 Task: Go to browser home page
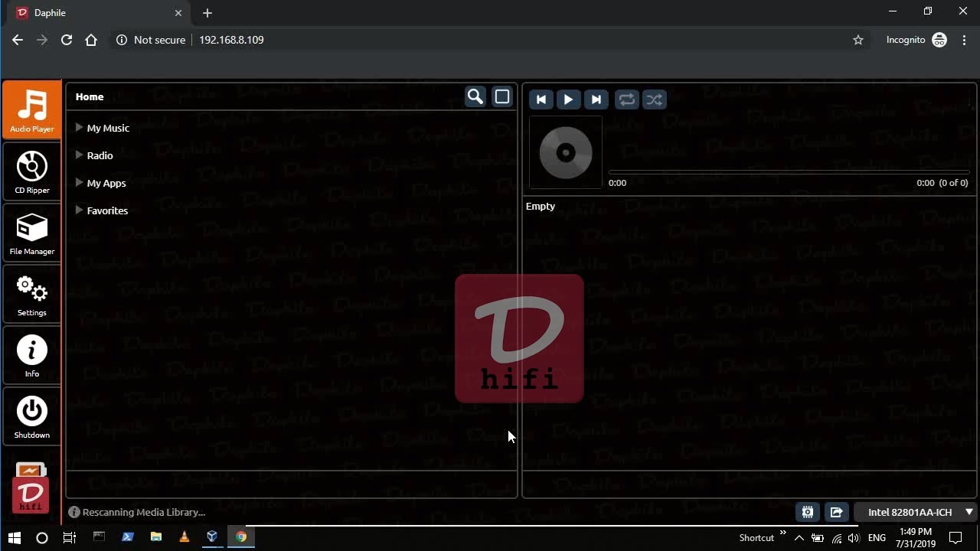click(x=91, y=40)
